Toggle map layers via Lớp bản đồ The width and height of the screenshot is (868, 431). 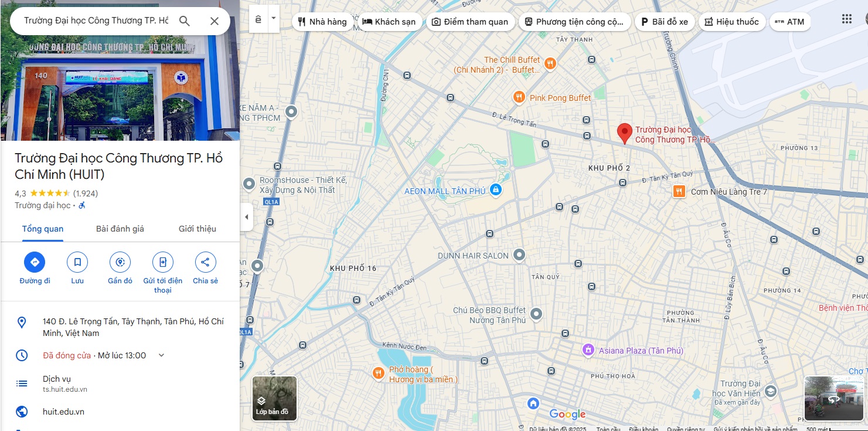click(274, 399)
